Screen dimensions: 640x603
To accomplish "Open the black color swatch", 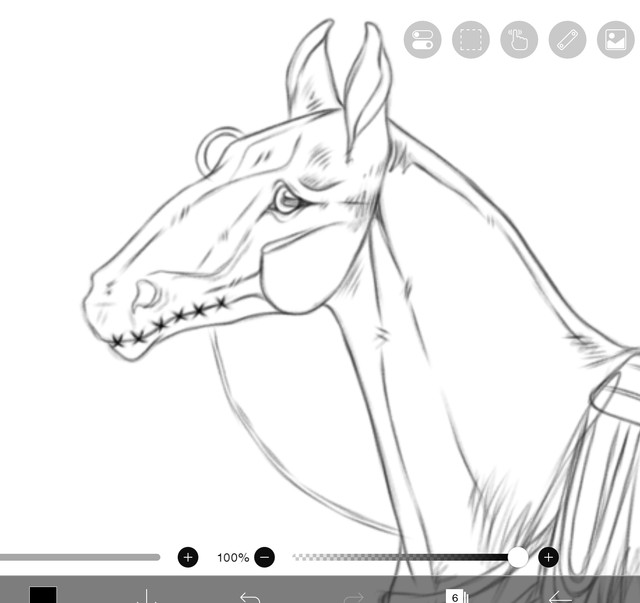I will click(x=43, y=595).
